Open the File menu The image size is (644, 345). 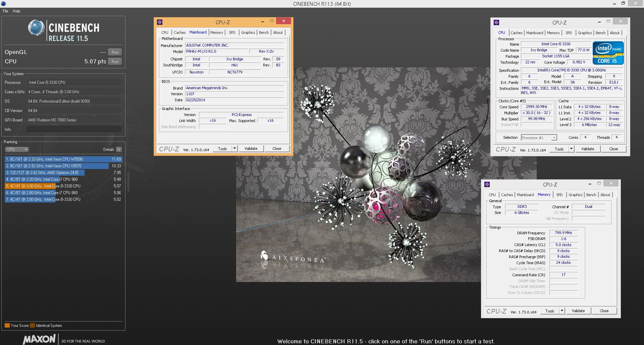(5, 11)
